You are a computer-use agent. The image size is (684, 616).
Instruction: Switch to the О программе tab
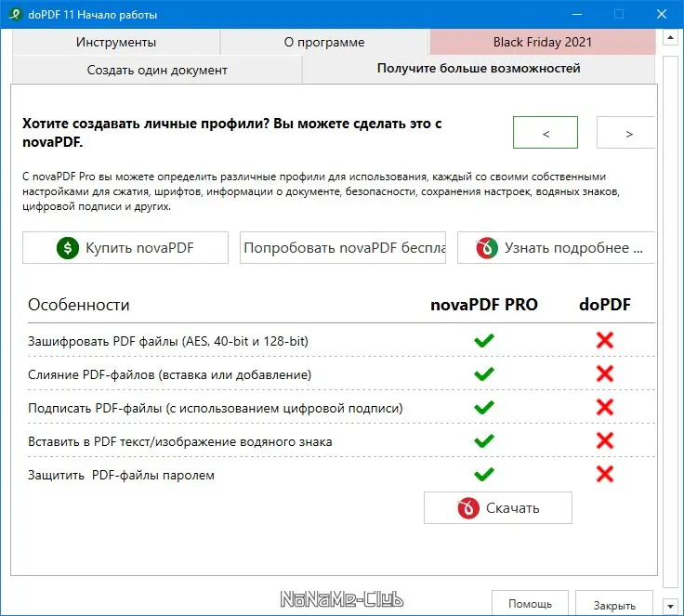pos(324,43)
